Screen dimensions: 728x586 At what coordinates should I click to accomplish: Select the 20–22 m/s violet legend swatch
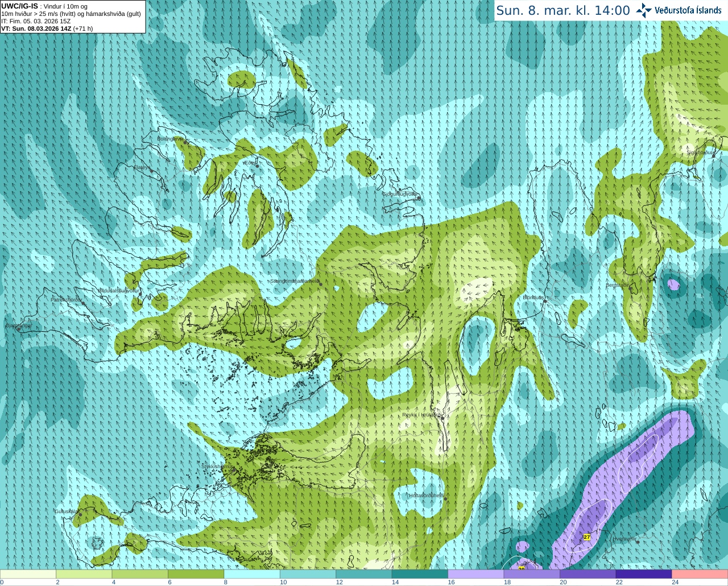[x=588, y=574]
